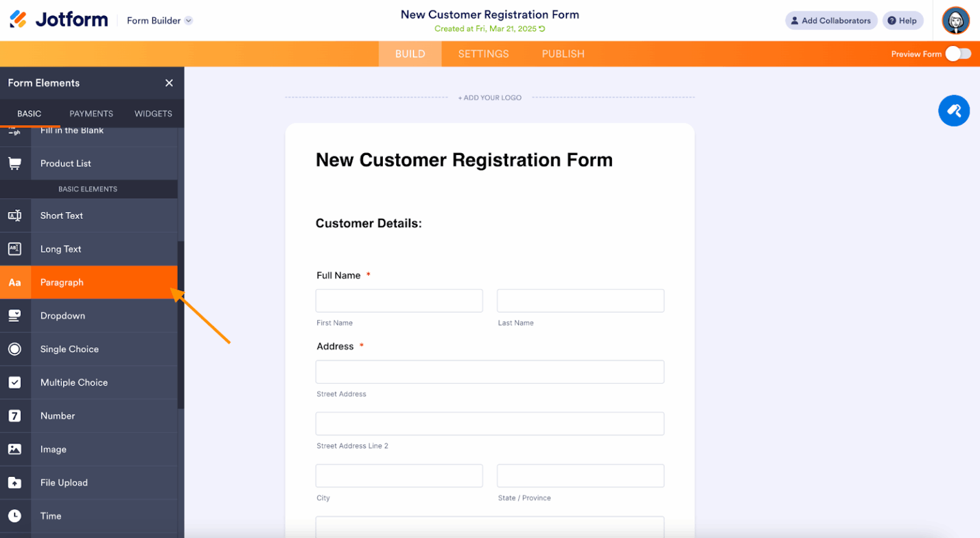Open the SETTINGS tab
The width and height of the screenshot is (980, 538).
(483, 54)
